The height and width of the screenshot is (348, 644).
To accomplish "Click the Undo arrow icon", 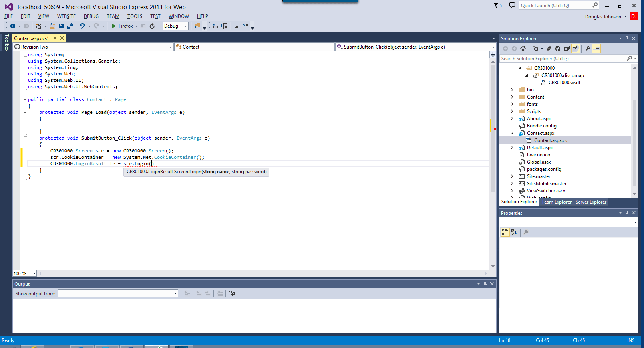I will 82,26.
